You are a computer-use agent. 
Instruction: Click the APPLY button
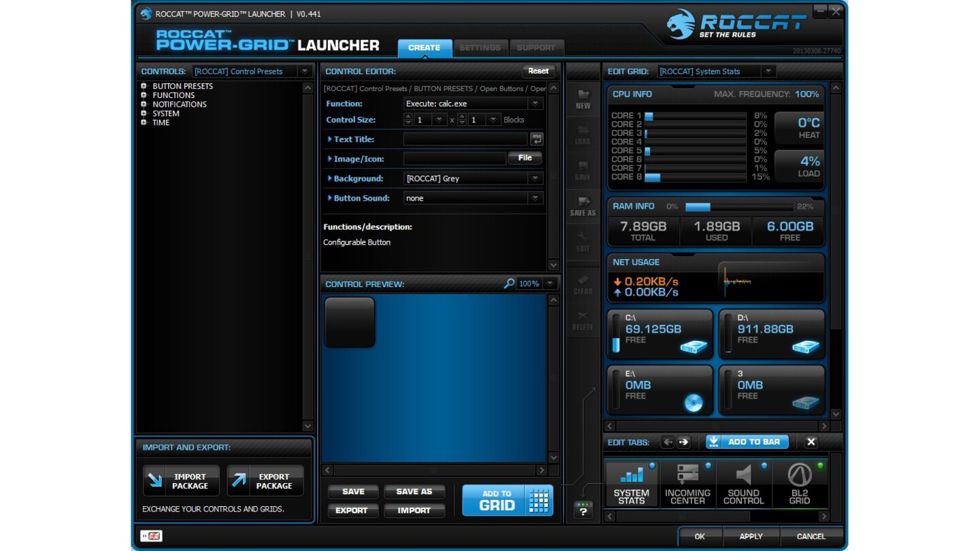[x=751, y=536]
